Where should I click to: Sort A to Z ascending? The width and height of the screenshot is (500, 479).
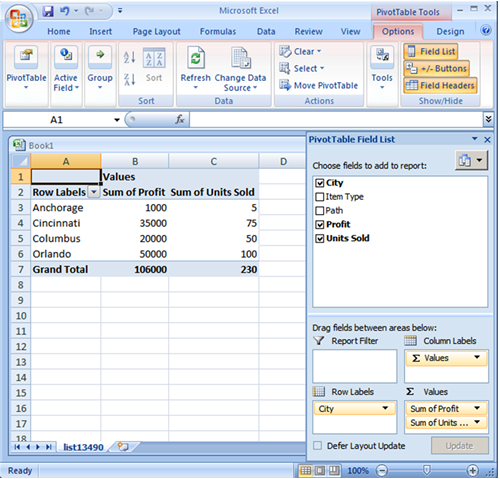coord(129,57)
